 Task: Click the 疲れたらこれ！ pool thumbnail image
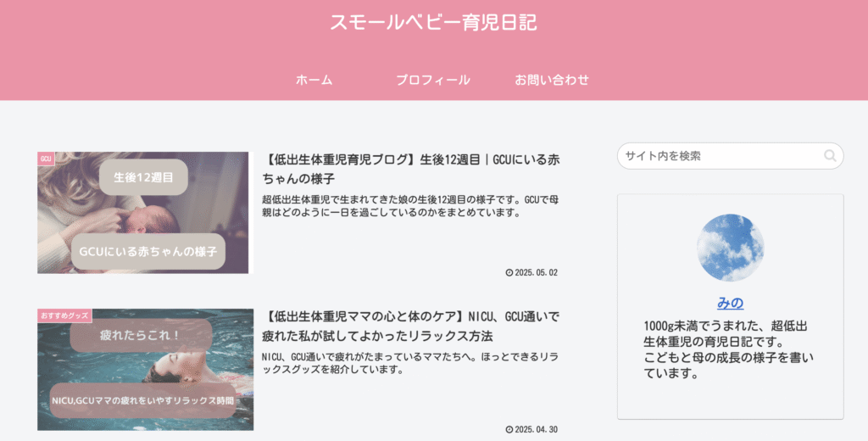146,370
